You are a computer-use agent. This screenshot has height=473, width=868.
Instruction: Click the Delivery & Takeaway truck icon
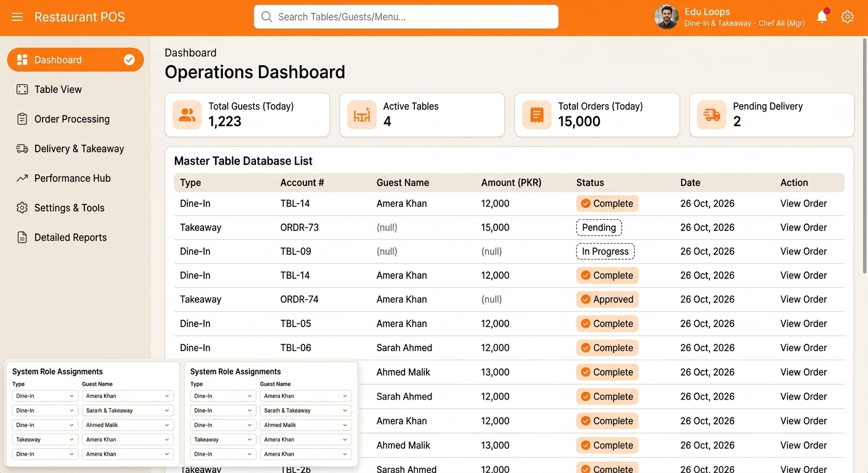click(22, 148)
